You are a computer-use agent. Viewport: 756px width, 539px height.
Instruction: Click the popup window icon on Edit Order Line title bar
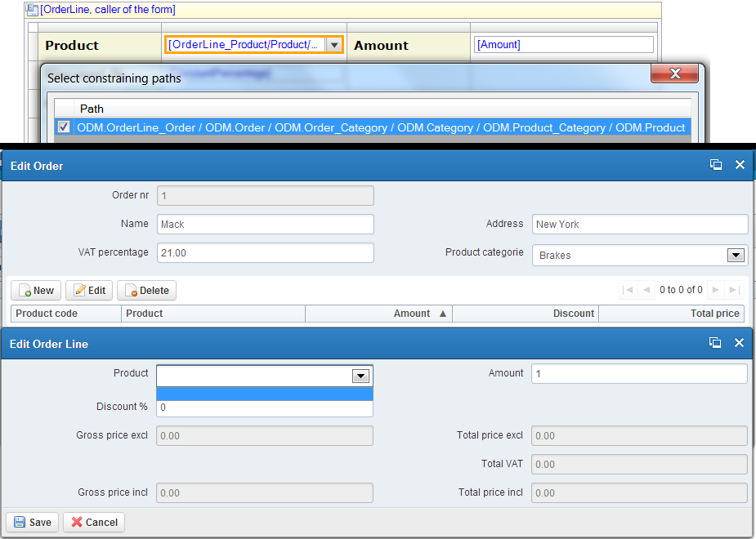point(716,343)
